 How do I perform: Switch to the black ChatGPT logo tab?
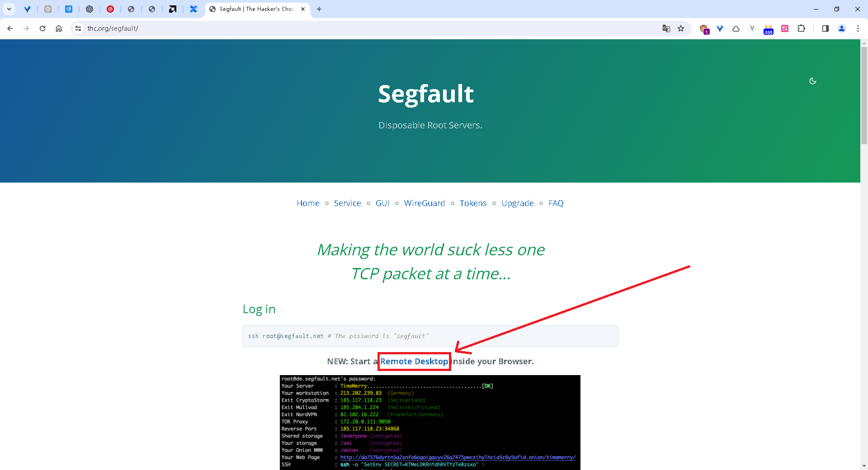point(90,9)
